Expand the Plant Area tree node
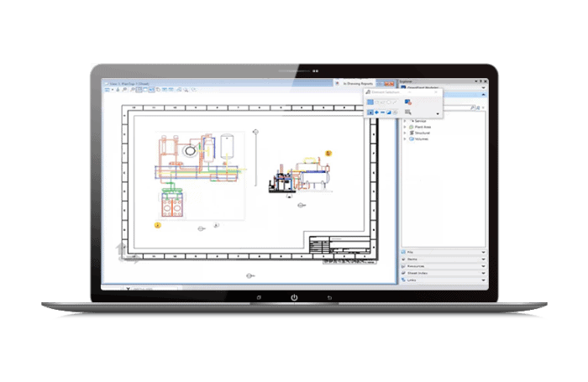The height and width of the screenshot is (382, 588). (x=405, y=127)
